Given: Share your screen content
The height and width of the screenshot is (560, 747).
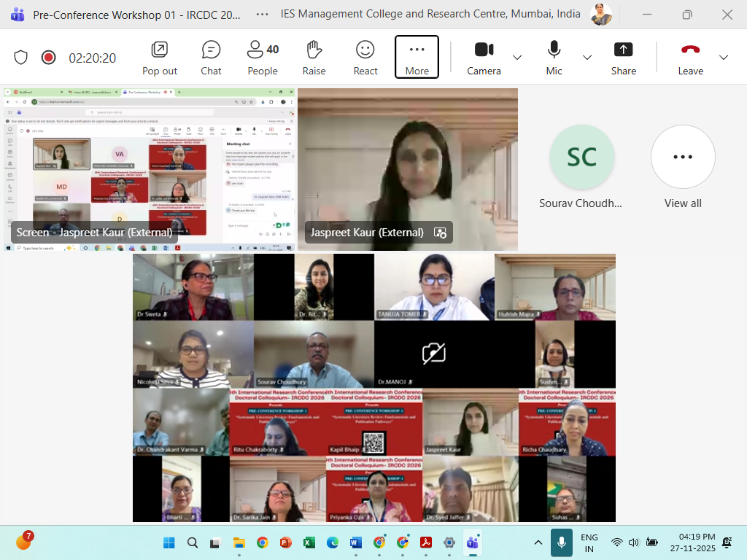Looking at the screenshot, I should click(x=623, y=58).
